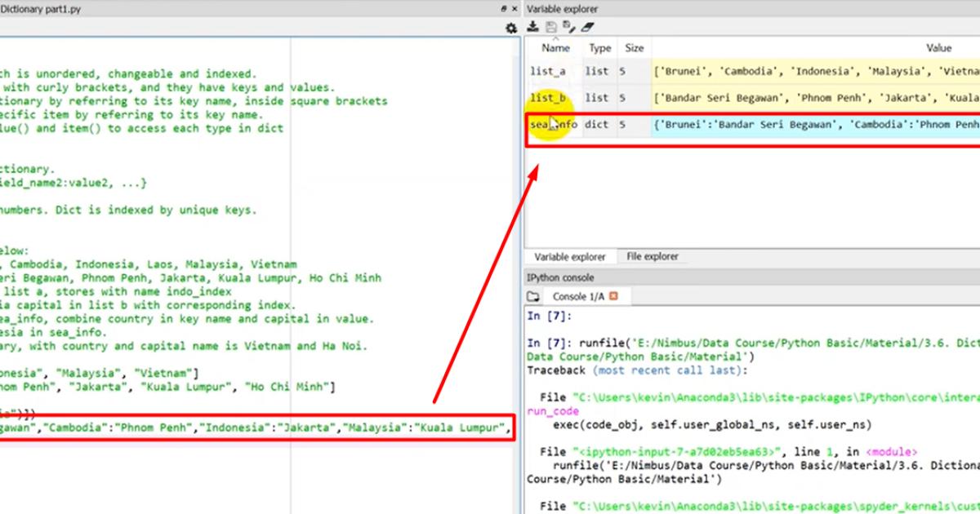Undock the editor pane with the float icon
This screenshot has height=514, width=980.
504,8
